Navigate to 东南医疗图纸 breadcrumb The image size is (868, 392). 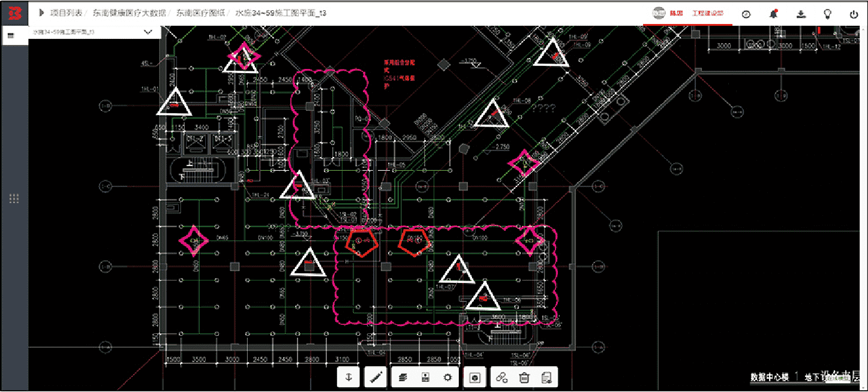point(201,13)
